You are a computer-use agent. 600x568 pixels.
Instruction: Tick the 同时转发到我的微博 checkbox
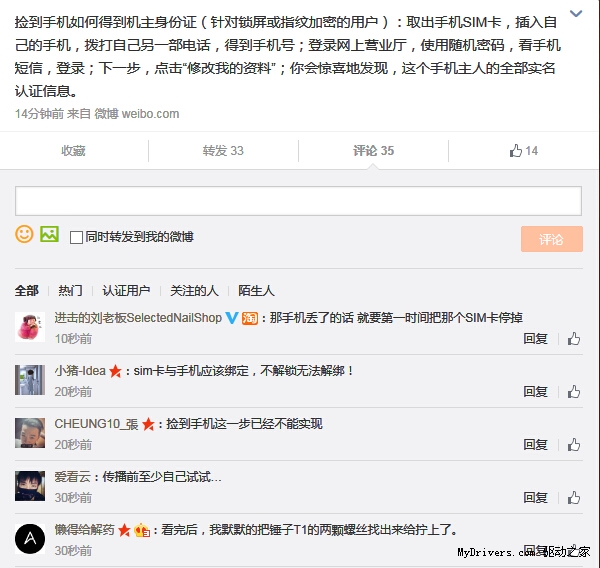point(76,237)
